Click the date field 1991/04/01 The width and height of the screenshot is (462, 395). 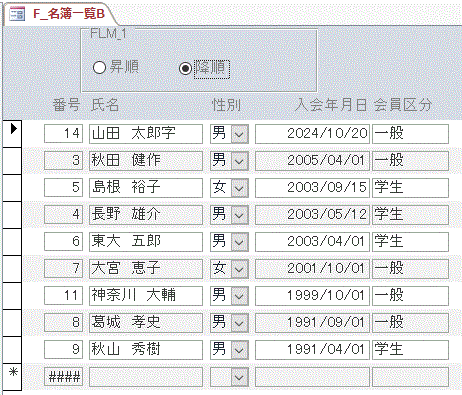[312, 350]
